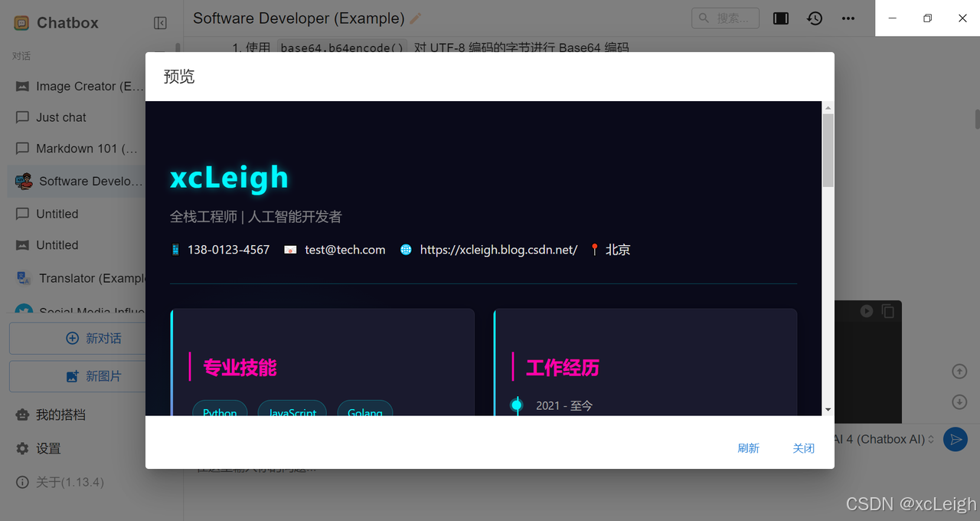This screenshot has height=521, width=980.
Task: Click the copy icon on the code block
Action: coord(887,311)
